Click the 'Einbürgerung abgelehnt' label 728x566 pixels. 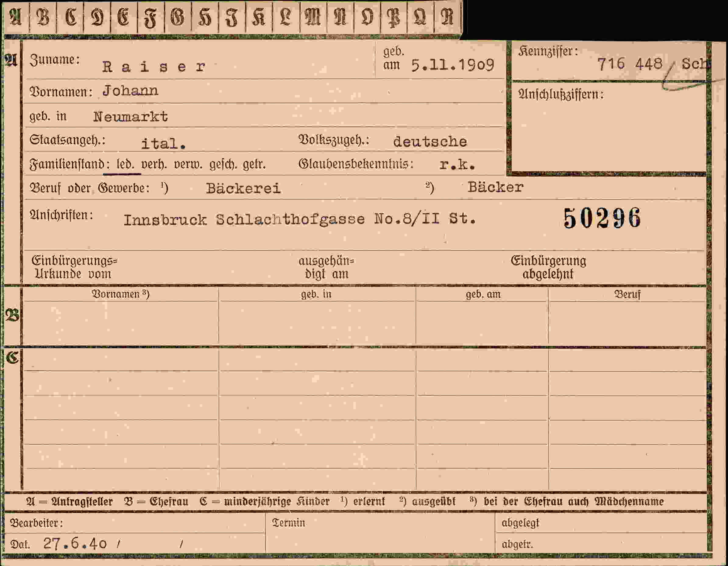pos(548,268)
